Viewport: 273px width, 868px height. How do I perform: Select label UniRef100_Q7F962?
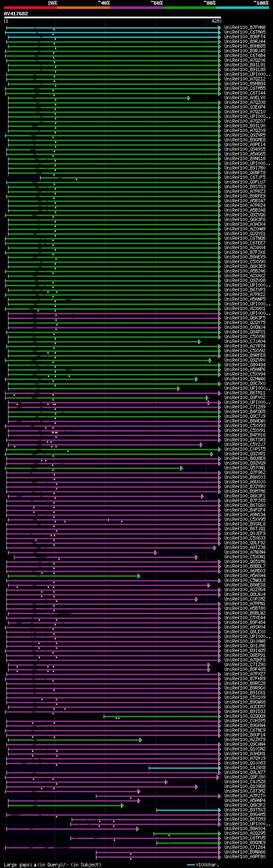click(x=245, y=473)
